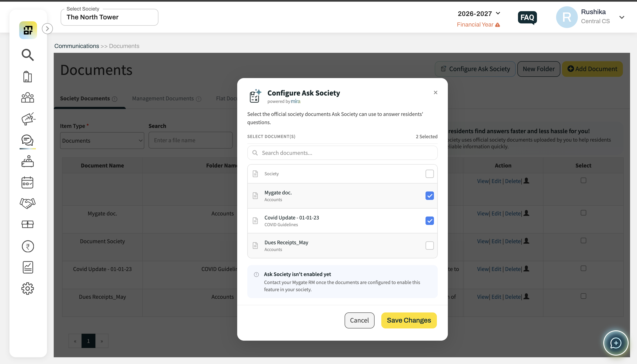This screenshot has width=637, height=364.
Task: Check the Dues Receipts_May checkbox in dialog
Action: tap(430, 246)
